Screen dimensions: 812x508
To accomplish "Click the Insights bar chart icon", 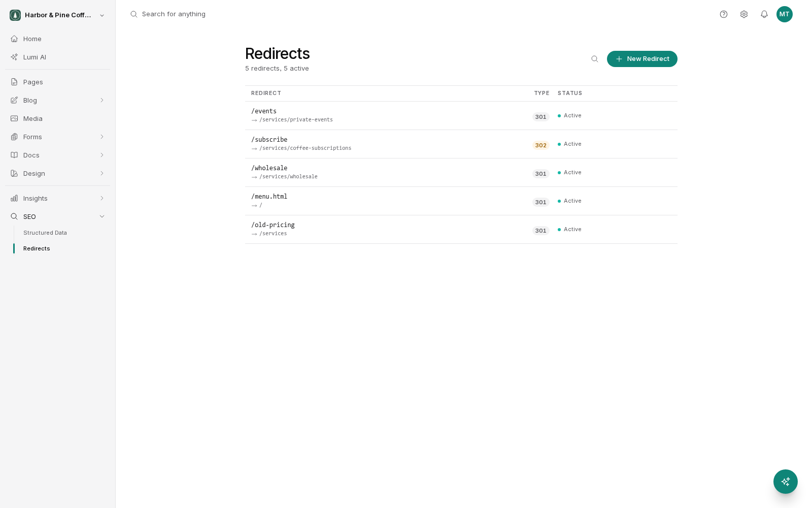I will [x=14, y=198].
